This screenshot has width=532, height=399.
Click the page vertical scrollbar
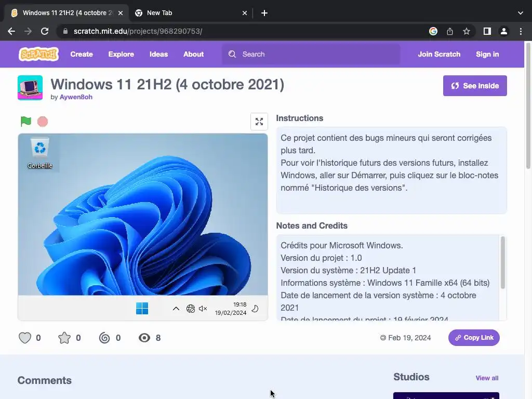point(528,105)
